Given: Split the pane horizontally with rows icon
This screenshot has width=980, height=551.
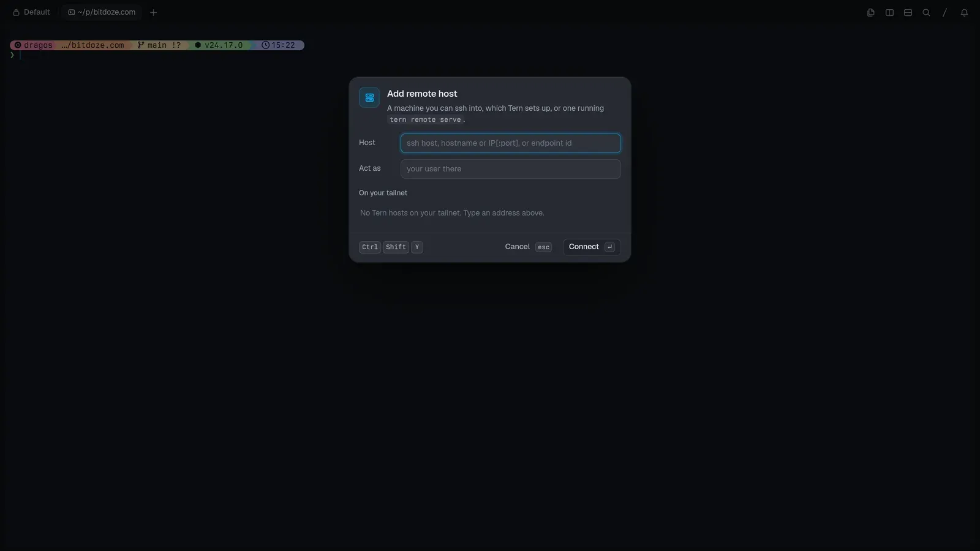Looking at the screenshot, I should (908, 12).
